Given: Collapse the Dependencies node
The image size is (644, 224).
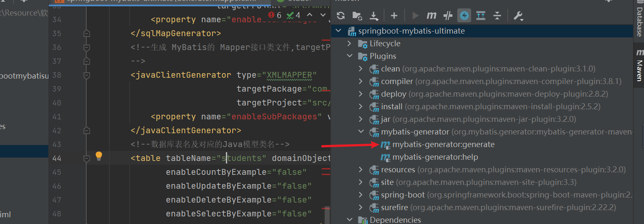Looking at the screenshot, I should (x=350, y=220).
